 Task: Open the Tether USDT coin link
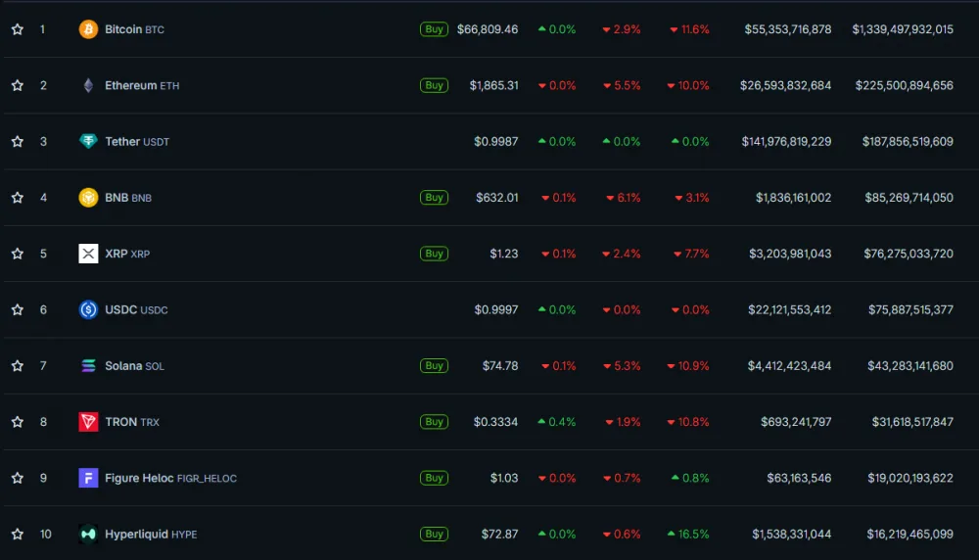(x=137, y=142)
